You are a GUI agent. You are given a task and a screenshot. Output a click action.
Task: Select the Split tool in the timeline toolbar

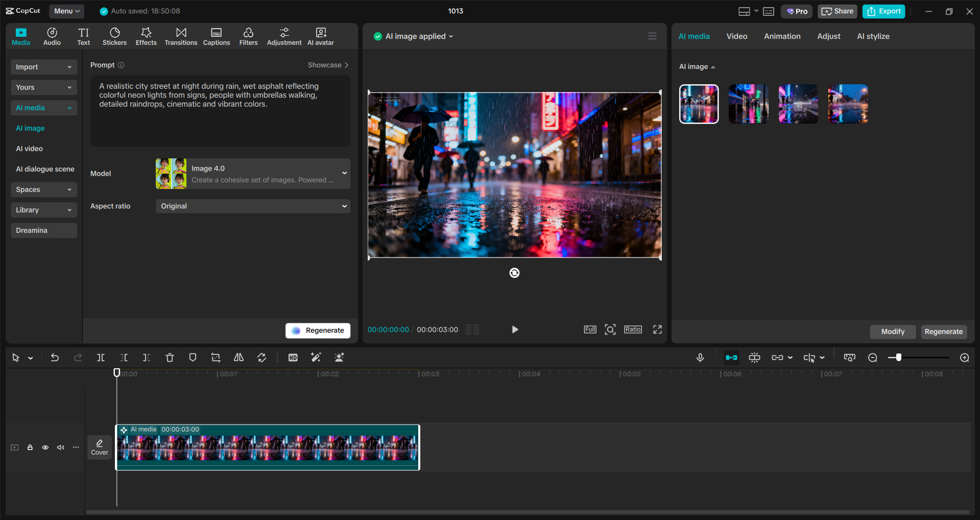(101, 358)
